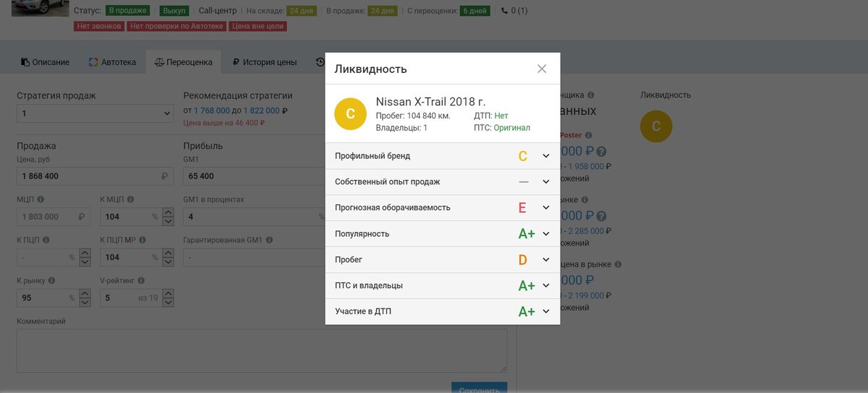Show info icon for Гарантированная GM1
This screenshot has width=868, height=393.
point(268,240)
